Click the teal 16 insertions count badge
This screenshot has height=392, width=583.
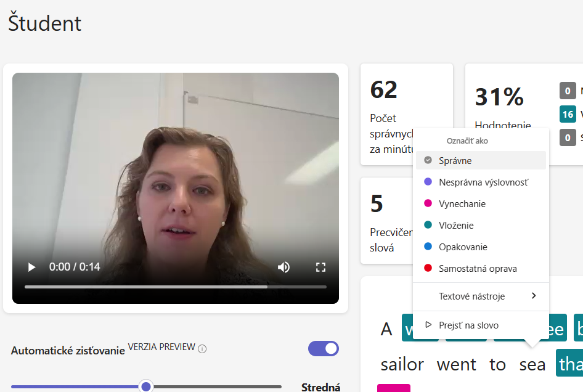(568, 114)
